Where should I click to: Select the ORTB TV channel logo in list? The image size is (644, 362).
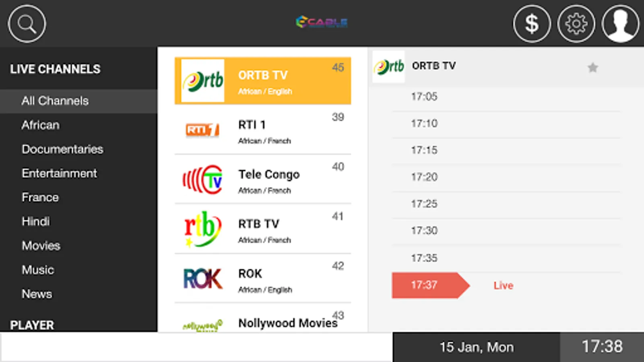[x=203, y=81]
